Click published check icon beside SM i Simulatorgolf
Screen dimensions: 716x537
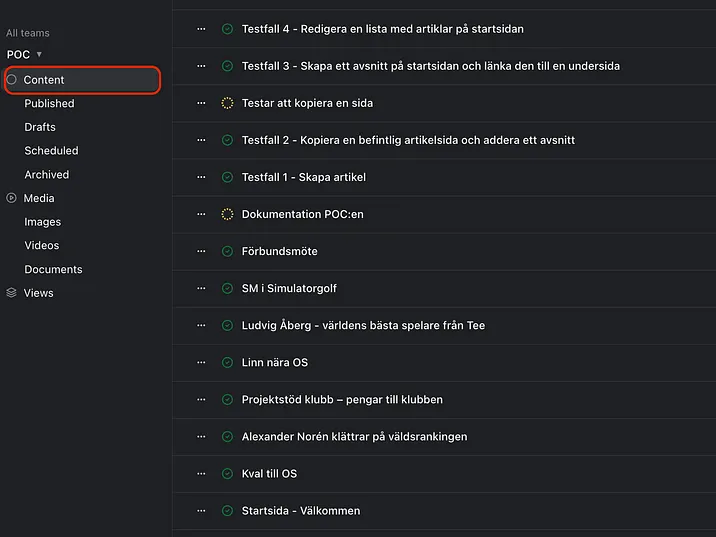tap(227, 288)
